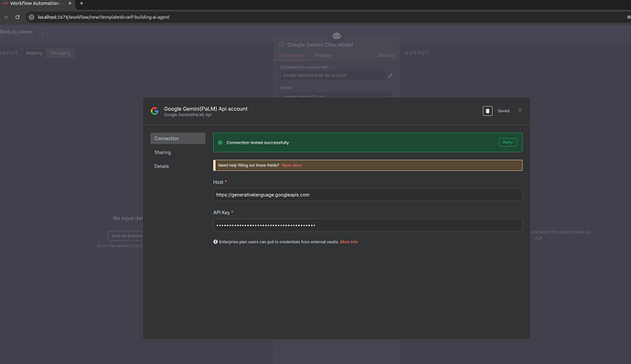
Task: Click Back to canvas
Action: click(x=16, y=32)
